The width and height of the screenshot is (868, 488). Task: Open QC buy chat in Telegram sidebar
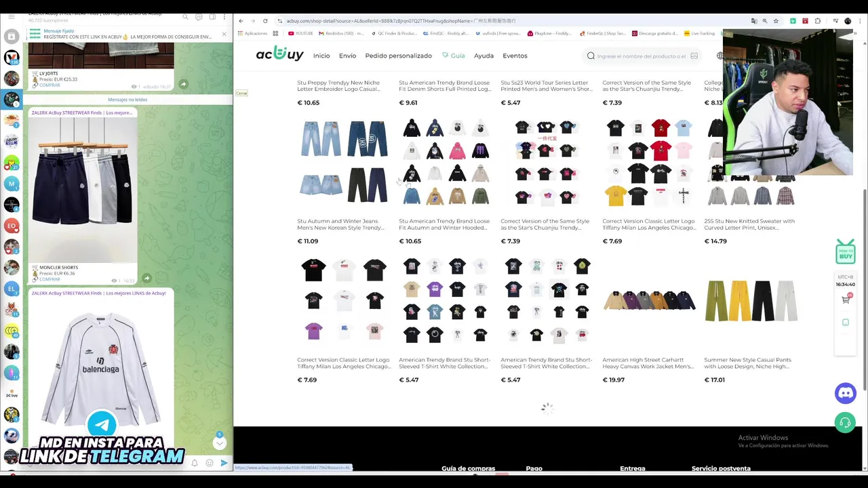(x=11, y=394)
